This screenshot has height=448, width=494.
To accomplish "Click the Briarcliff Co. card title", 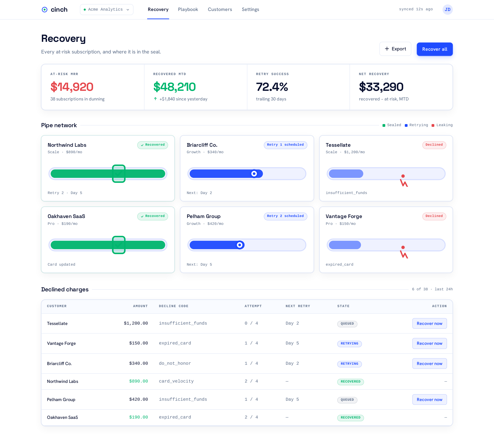I will (202, 145).
